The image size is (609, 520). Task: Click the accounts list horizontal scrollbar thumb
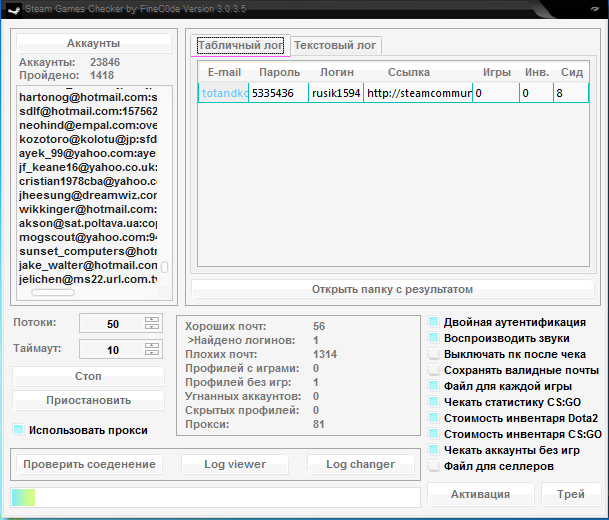[x=53, y=292]
